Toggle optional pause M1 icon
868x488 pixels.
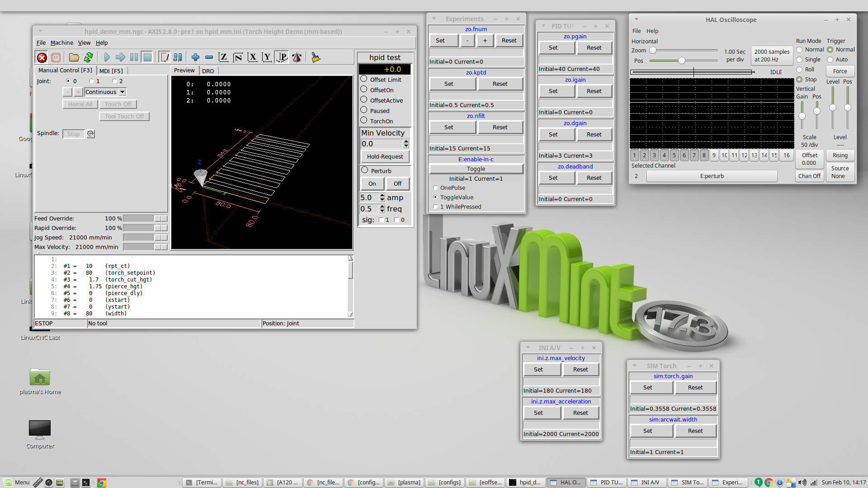178,57
